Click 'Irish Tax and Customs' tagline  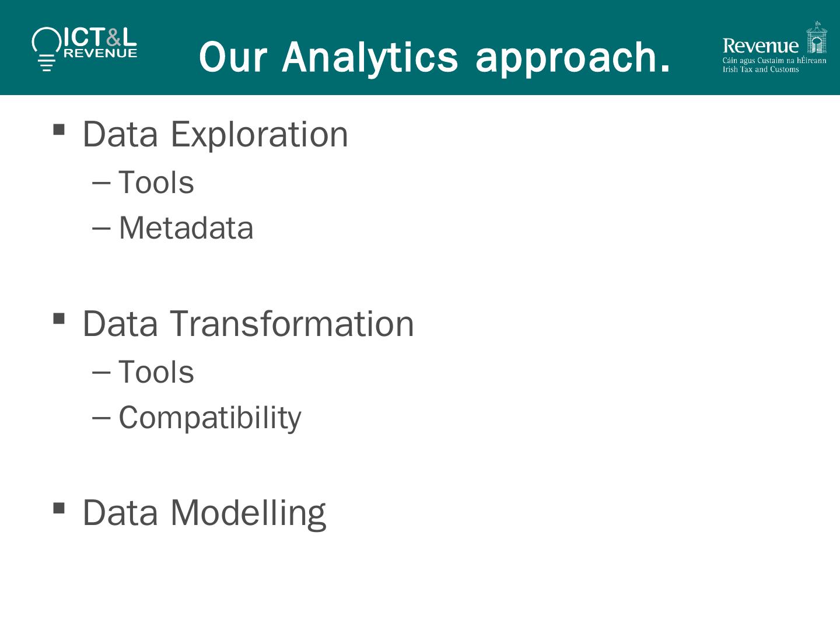pos(761,69)
